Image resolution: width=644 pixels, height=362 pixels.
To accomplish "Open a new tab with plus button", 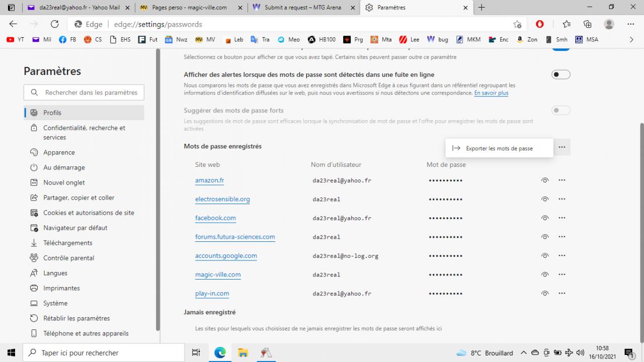I will pyautogui.click(x=481, y=8).
